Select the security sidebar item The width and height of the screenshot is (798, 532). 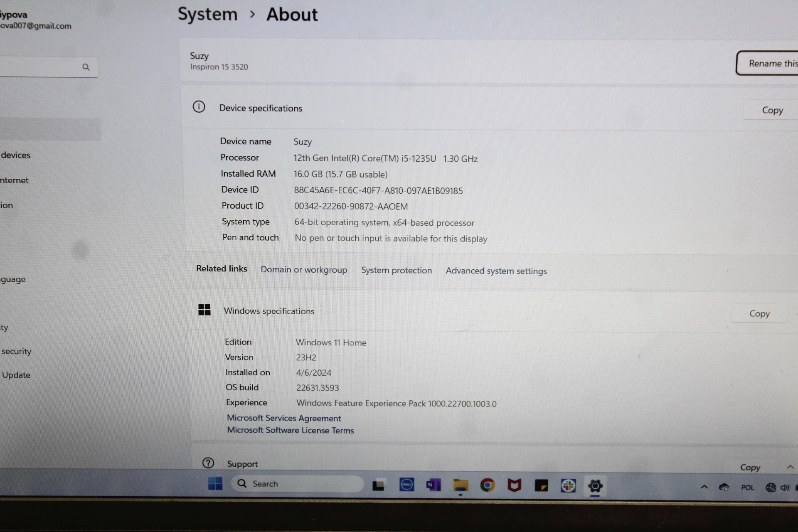[x=16, y=352]
